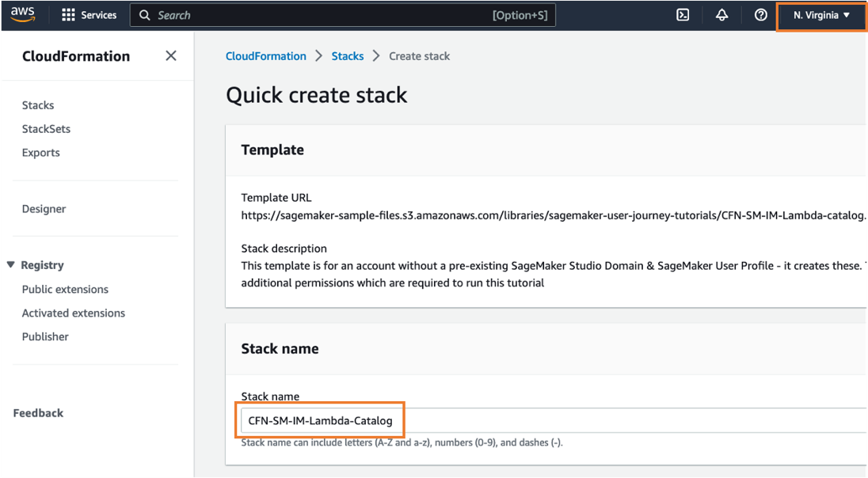The width and height of the screenshot is (868, 478).
Task: Select Public extensions under Registry
Action: point(65,289)
